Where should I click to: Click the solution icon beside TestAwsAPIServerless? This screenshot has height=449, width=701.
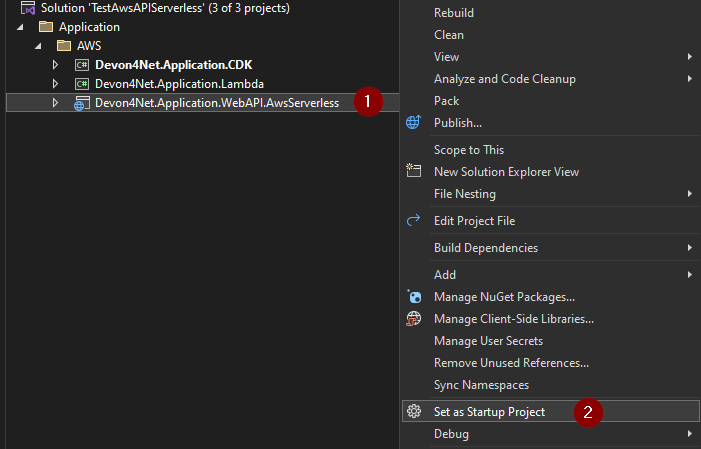28,8
